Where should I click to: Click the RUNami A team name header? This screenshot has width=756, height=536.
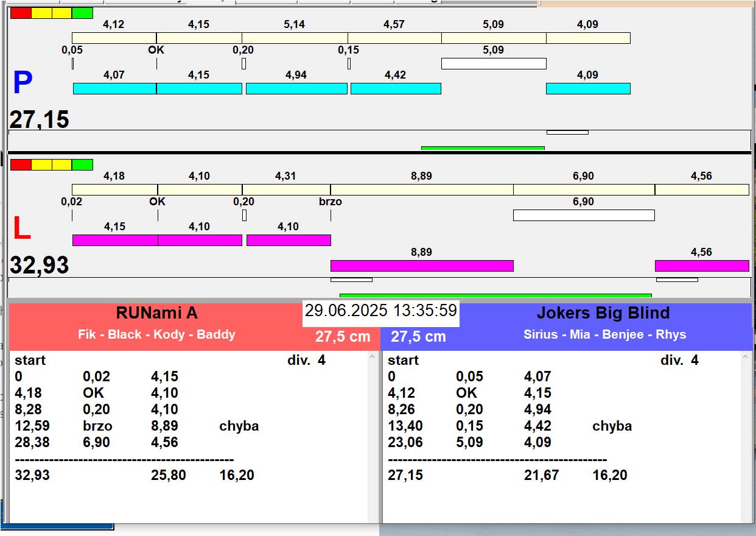pyautogui.click(x=157, y=313)
